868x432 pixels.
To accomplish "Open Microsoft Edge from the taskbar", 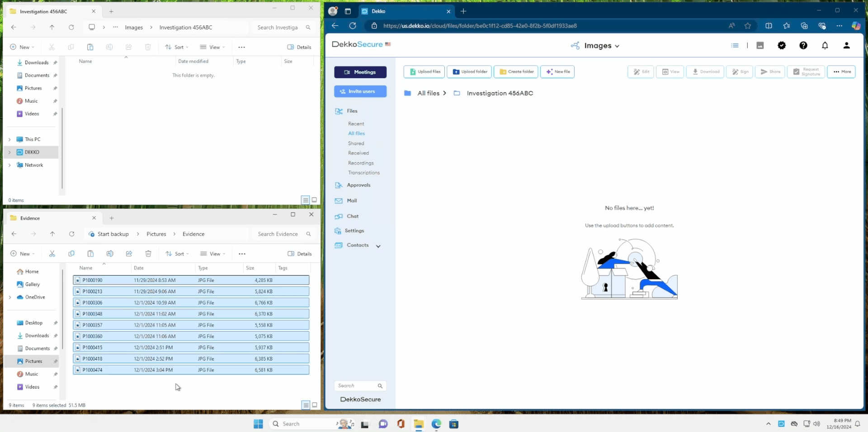I will pyautogui.click(x=436, y=424).
